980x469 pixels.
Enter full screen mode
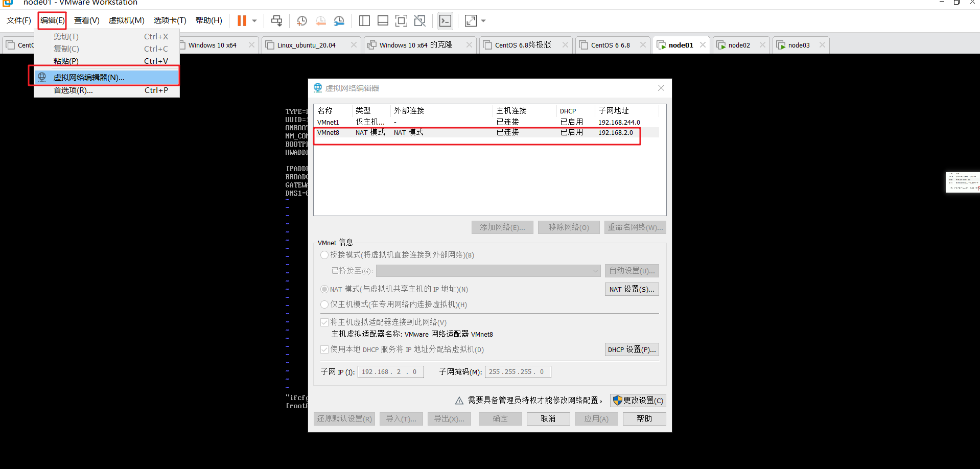tap(402, 20)
